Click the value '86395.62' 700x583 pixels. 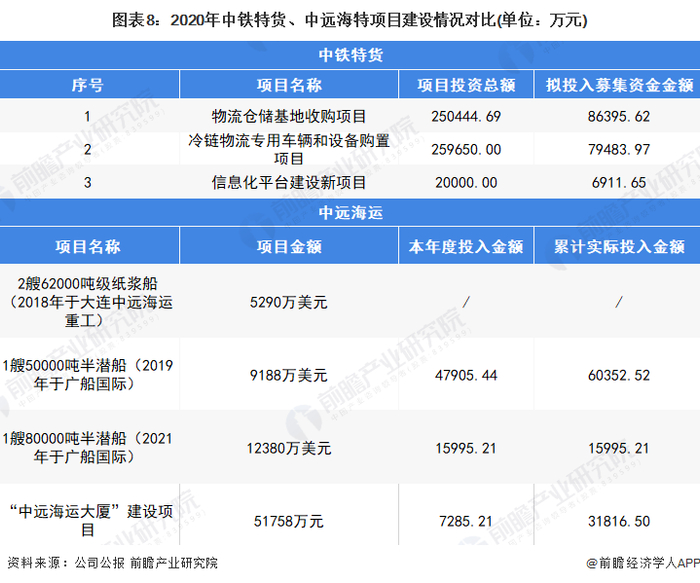click(x=619, y=117)
